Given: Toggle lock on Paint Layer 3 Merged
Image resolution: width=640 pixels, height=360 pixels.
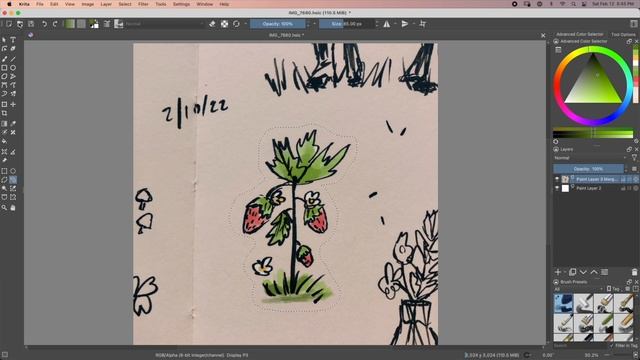Looking at the screenshot, I should [624, 179].
